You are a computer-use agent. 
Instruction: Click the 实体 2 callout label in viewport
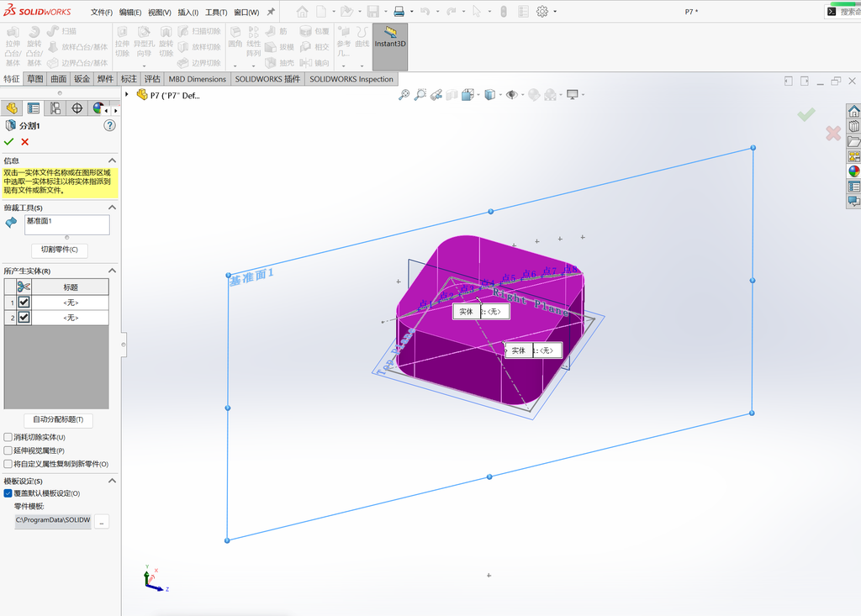tap(480, 311)
